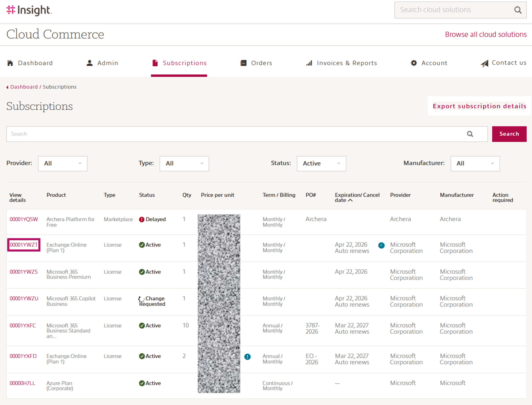Select the Invoices & Reports chart icon
This screenshot has height=405, width=532.
click(309, 63)
